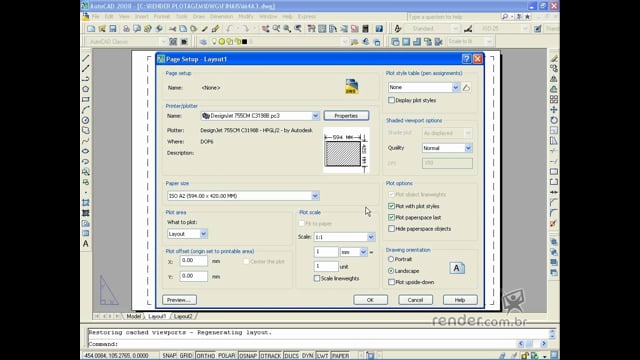Select the Polygon draw tool
Image resolution: width=640 pixels, height=360 pixels.
86,89
